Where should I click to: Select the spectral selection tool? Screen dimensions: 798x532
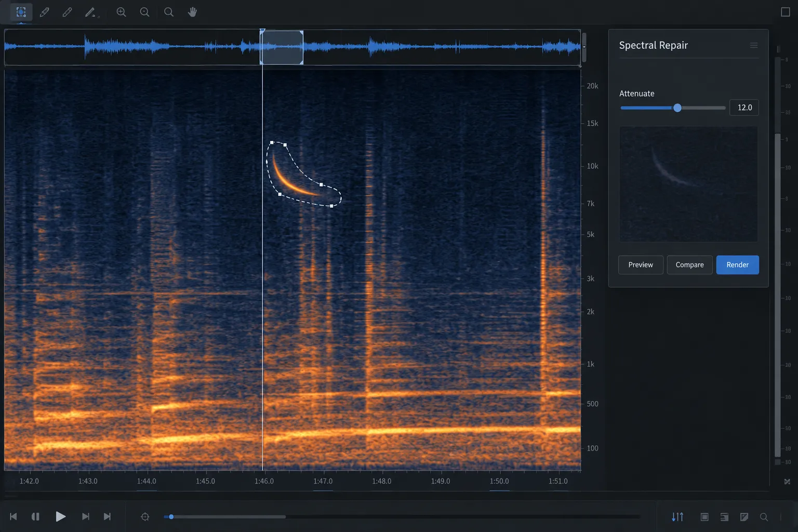coord(21,12)
